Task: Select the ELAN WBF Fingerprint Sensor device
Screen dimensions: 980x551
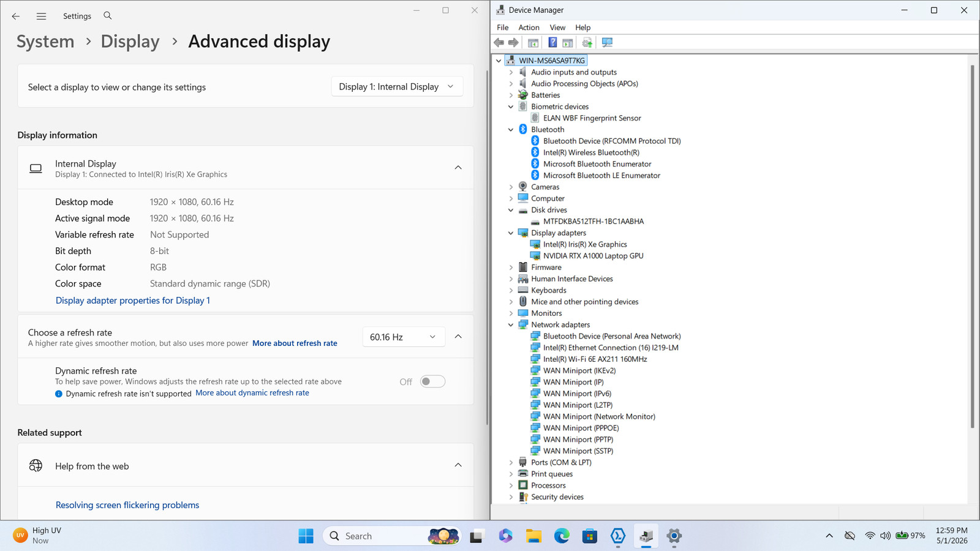Action: (x=592, y=118)
